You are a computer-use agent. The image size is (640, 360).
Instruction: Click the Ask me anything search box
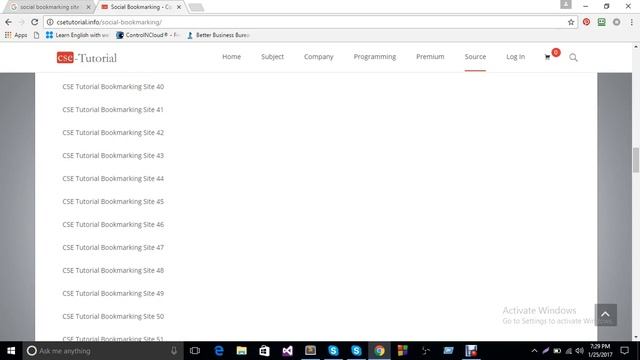(102, 351)
